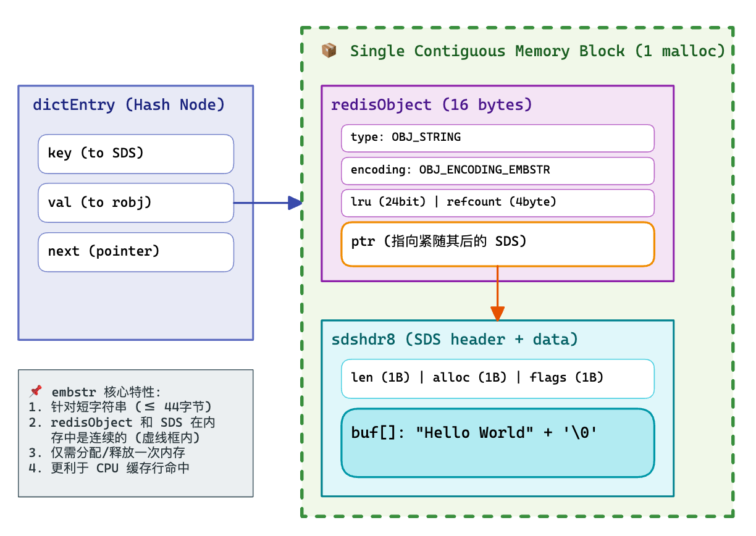Select the 'next (pointer)' field box

pos(136,252)
